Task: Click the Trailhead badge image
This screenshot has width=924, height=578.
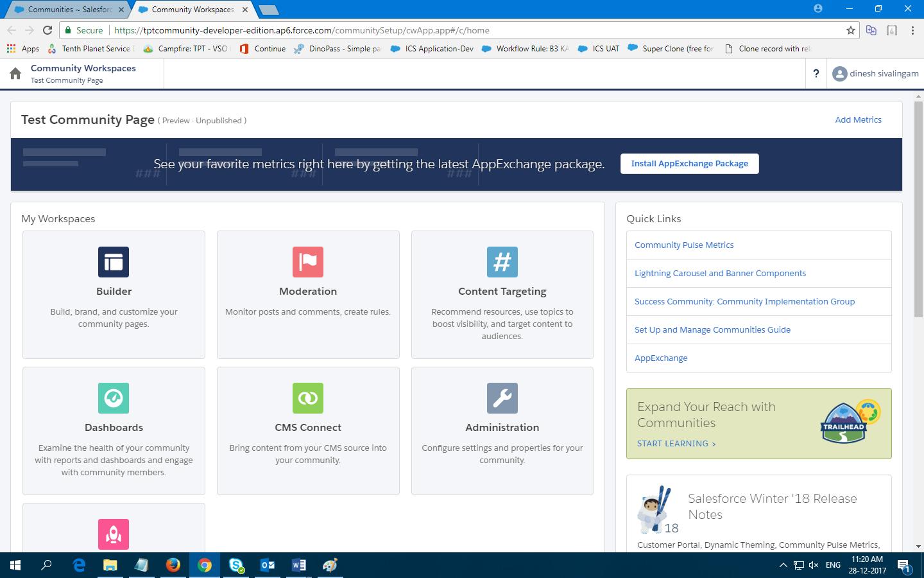Action: click(851, 423)
